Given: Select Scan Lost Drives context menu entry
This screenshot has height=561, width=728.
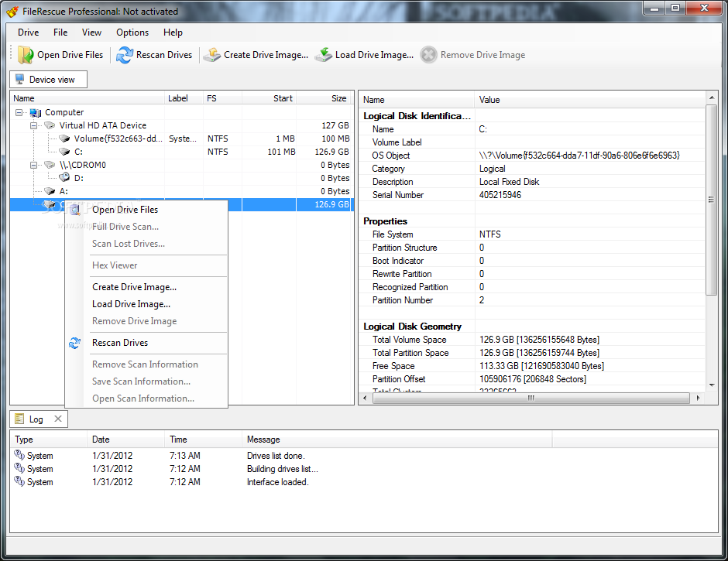Looking at the screenshot, I should pos(146,244).
